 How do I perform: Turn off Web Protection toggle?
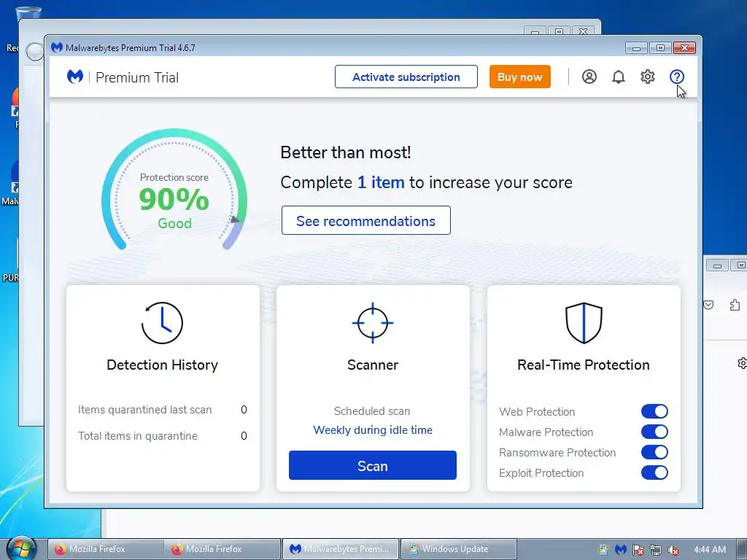click(x=654, y=411)
